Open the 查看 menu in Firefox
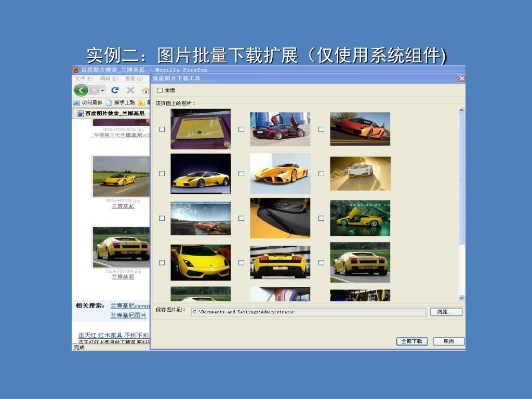 (134, 78)
